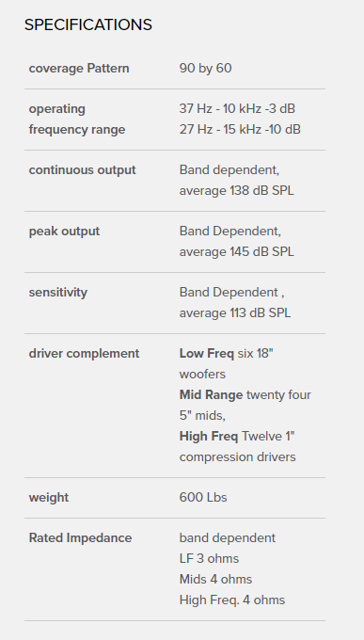Click the Mid Range bold text

pos(211,395)
